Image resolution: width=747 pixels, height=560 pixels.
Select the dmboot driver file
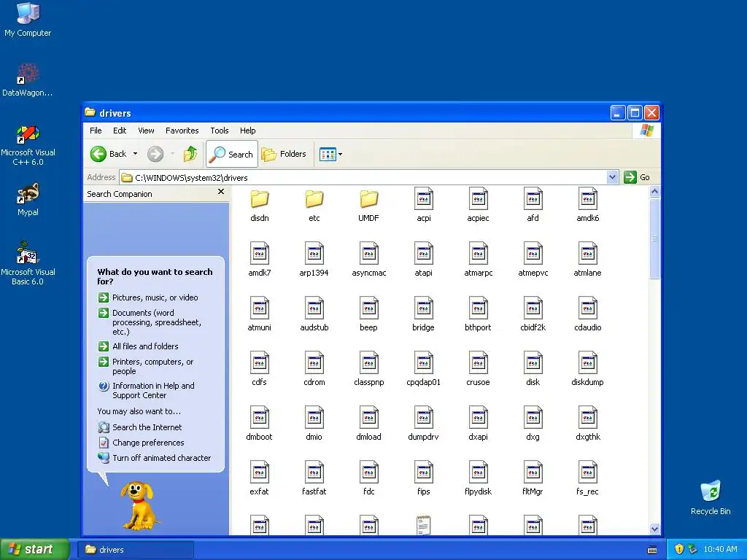tap(259, 424)
